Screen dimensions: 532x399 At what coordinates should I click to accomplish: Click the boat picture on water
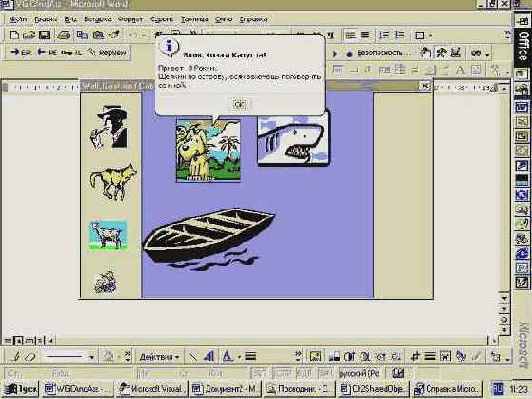[x=209, y=238]
